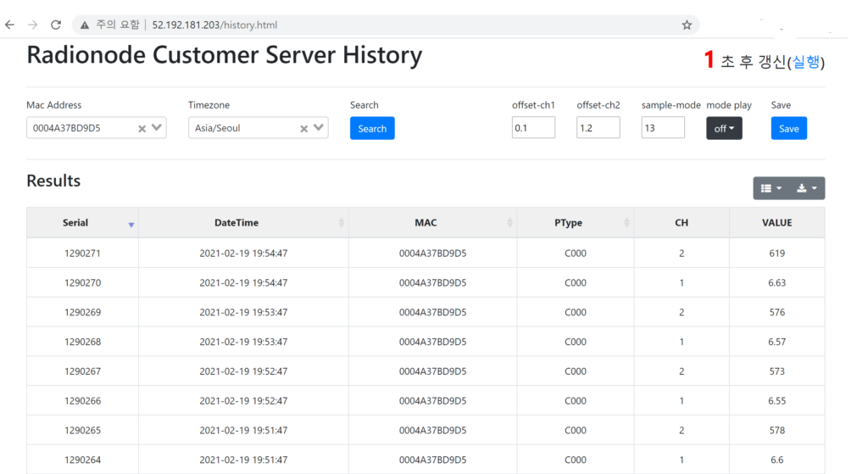Open the column list view dropdown icon
The height and width of the screenshot is (474, 868).
[771, 188]
